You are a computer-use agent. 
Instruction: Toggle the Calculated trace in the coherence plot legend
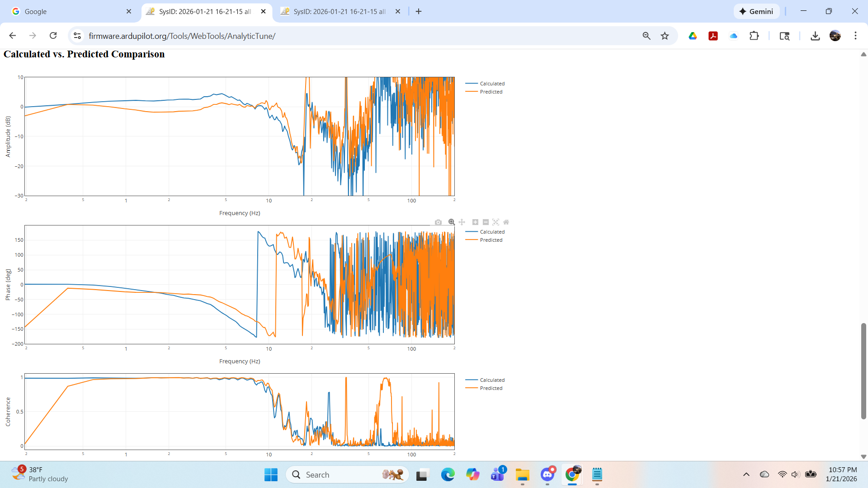(492, 380)
